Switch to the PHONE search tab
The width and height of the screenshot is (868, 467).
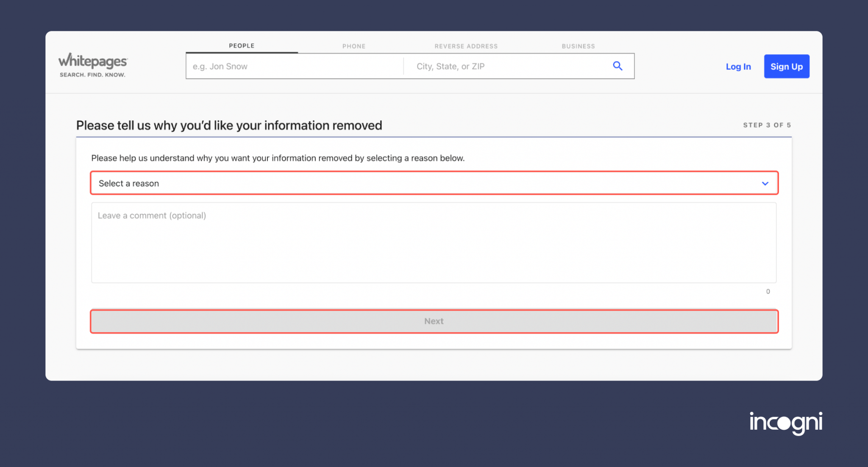coord(353,46)
